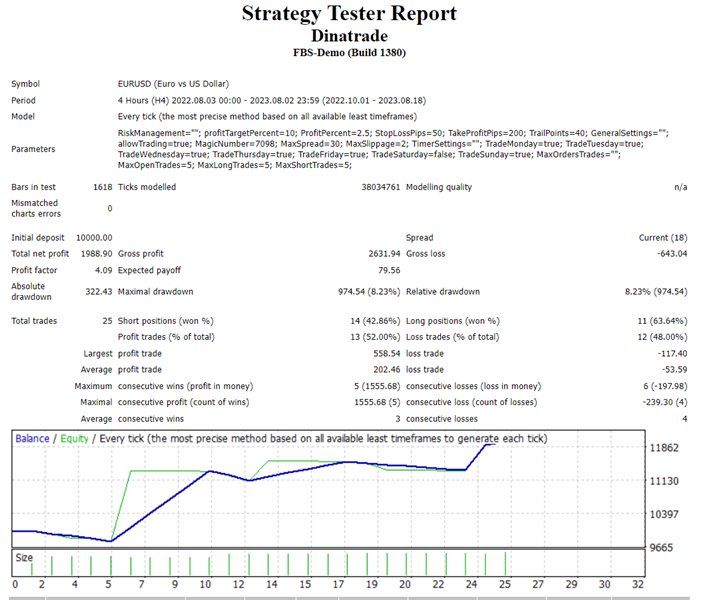The width and height of the screenshot is (701, 600).
Task: Click the 11862 axis label on the chart
Action: tap(664, 448)
